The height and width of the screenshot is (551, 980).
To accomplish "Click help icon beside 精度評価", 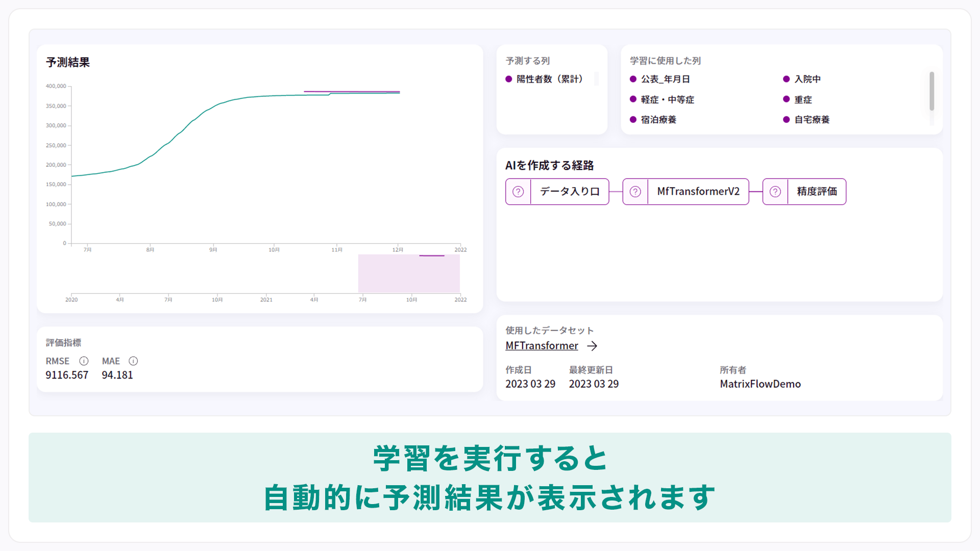I will coord(775,191).
